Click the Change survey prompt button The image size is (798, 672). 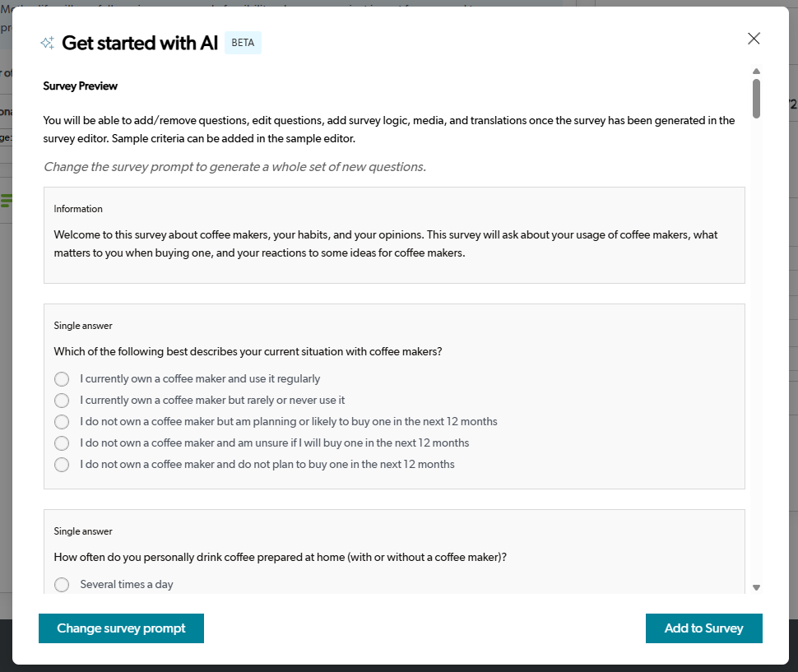pos(121,628)
